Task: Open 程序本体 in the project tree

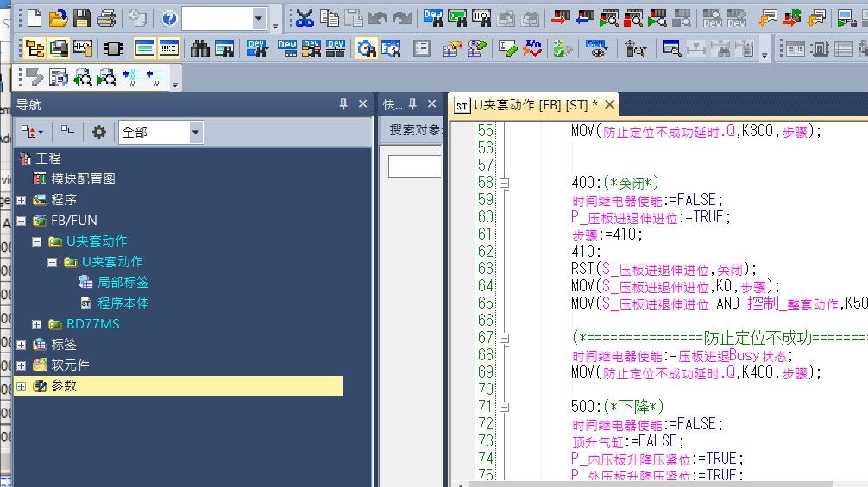Action: click(x=123, y=303)
